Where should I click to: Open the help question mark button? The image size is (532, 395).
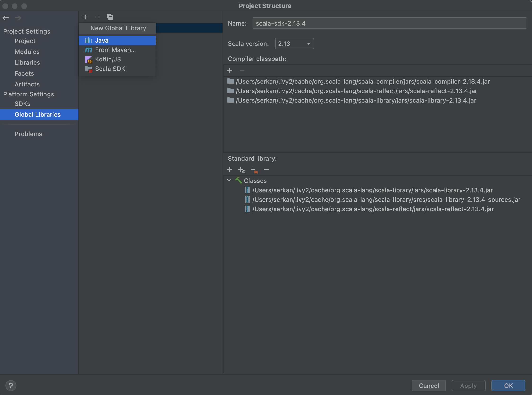pos(11,386)
